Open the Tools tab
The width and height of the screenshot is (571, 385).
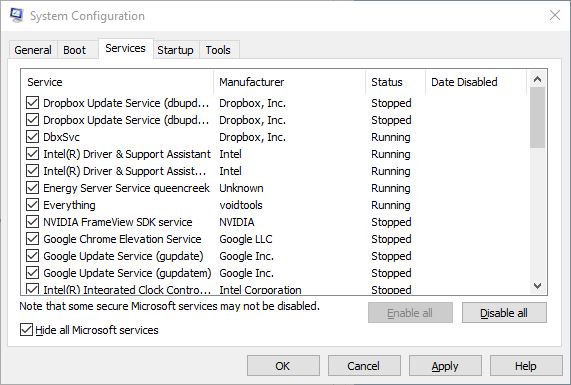coord(218,50)
